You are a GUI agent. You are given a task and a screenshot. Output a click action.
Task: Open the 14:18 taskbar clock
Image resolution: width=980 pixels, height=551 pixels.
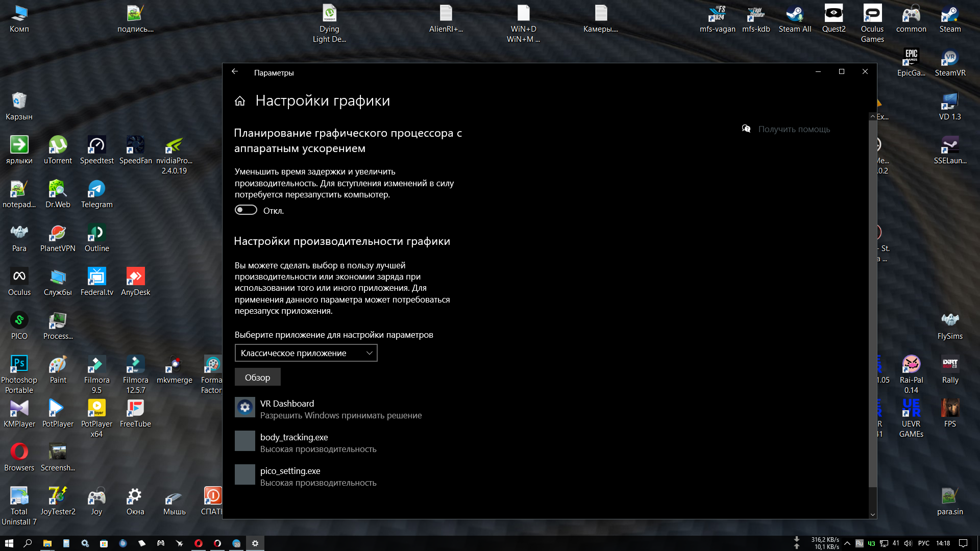(943, 543)
